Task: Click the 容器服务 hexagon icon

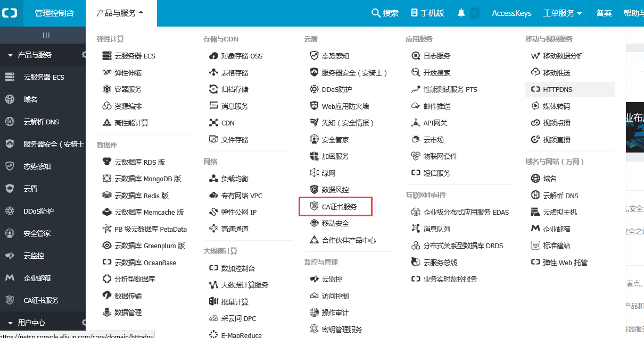Action: click(x=106, y=89)
